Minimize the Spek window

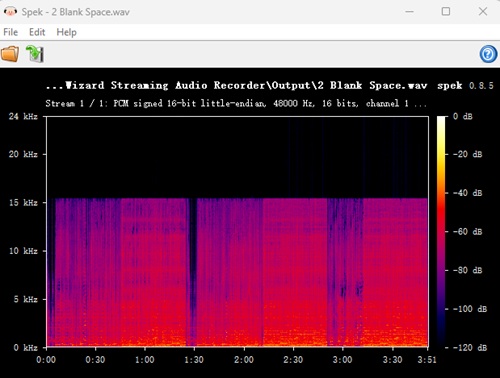tap(409, 12)
